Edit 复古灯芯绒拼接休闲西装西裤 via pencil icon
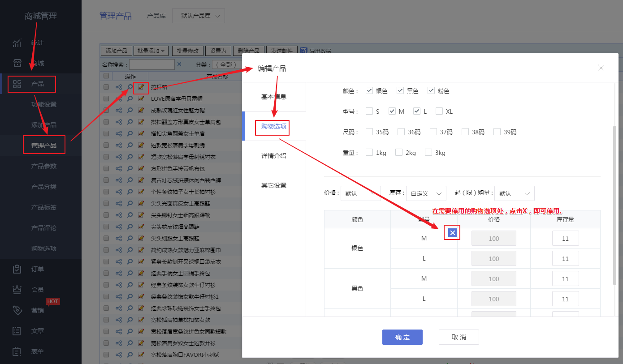The width and height of the screenshot is (623, 364). point(141,180)
